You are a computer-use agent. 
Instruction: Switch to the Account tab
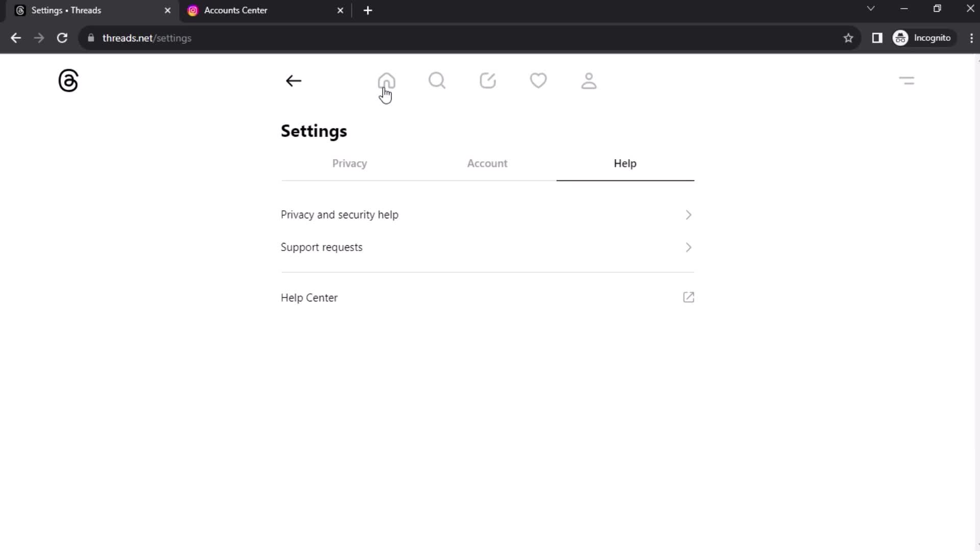pos(487,163)
